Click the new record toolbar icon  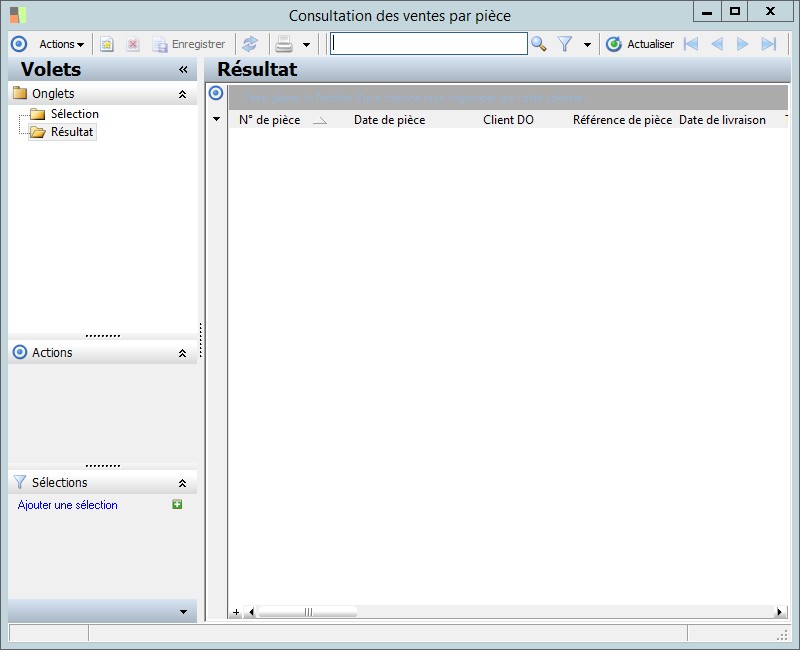click(x=106, y=44)
